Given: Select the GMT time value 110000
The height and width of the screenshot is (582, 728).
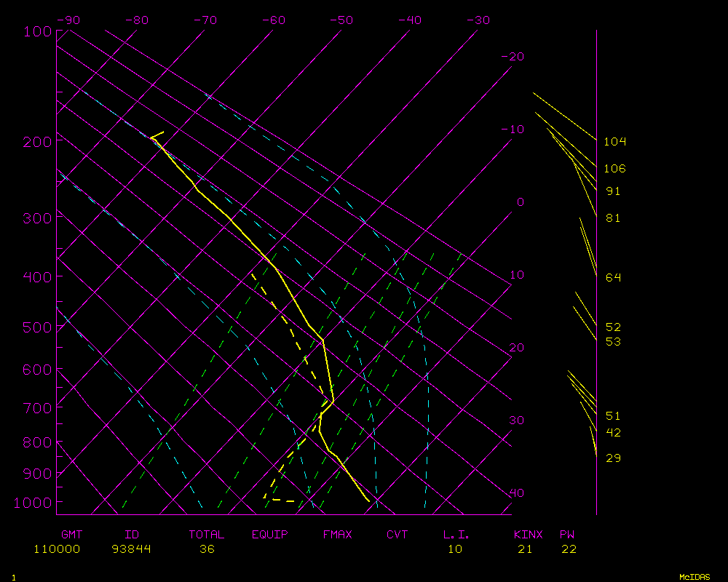Looking at the screenshot, I should tap(57, 549).
